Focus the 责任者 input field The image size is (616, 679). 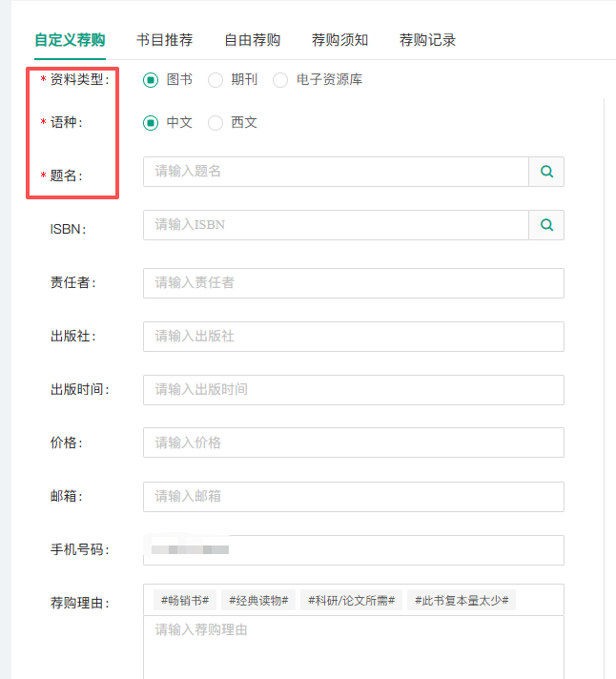pyautogui.click(x=353, y=283)
